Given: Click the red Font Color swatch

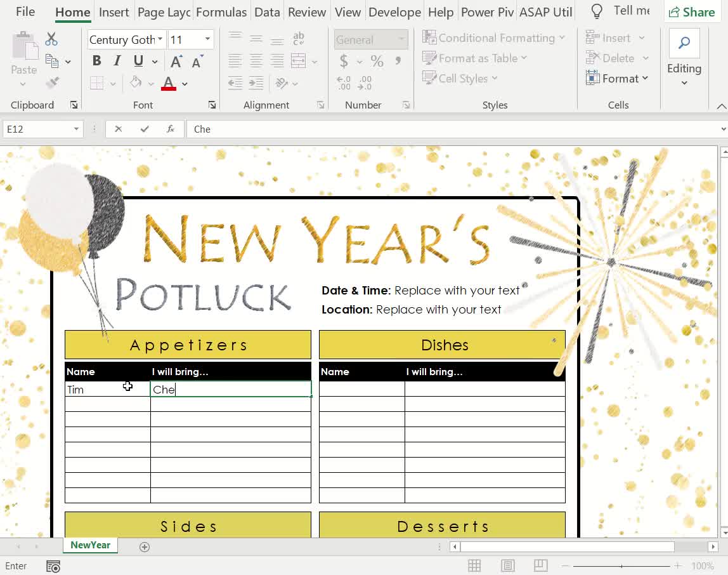Looking at the screenshot, I should point(168,83).
